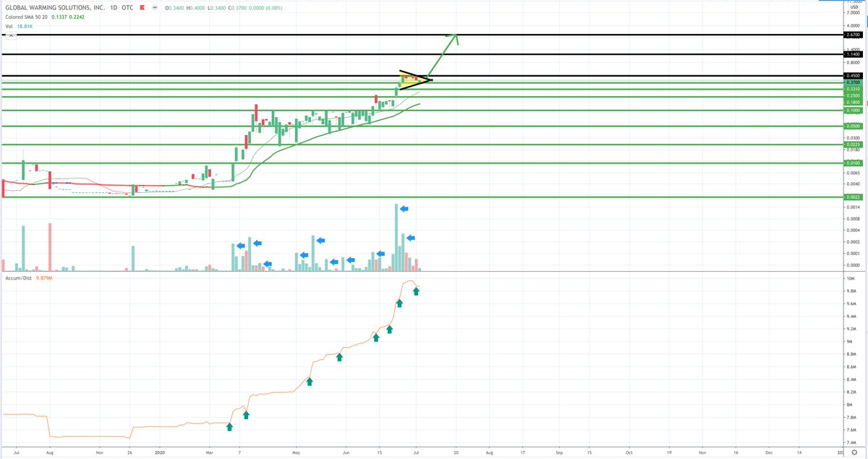Select the 0.3310 green level label
The width and height of the screenshot is (868, 459).
point(855,90)
